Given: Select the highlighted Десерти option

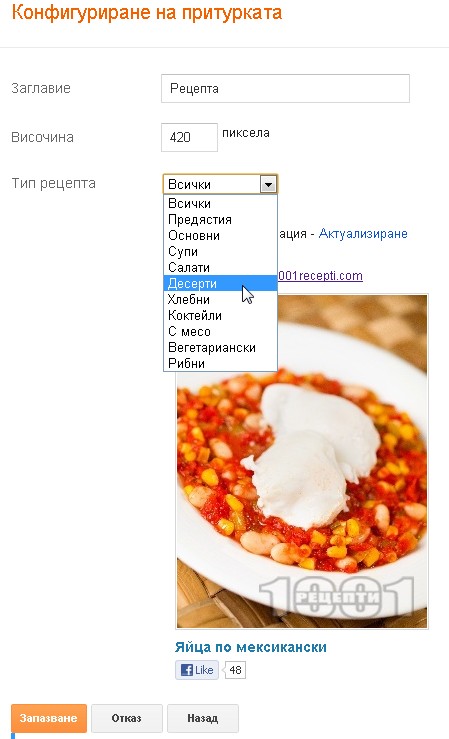Looking at the screenshot, I should [x=220, y=284].
